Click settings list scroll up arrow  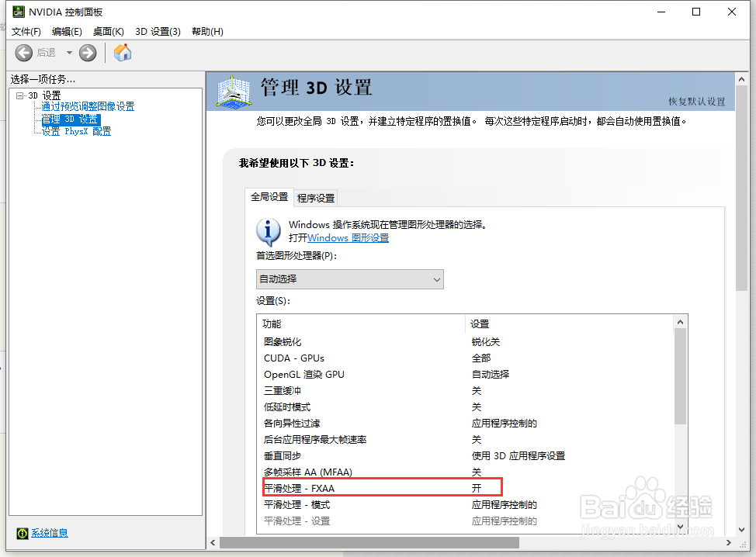(680, 322)
